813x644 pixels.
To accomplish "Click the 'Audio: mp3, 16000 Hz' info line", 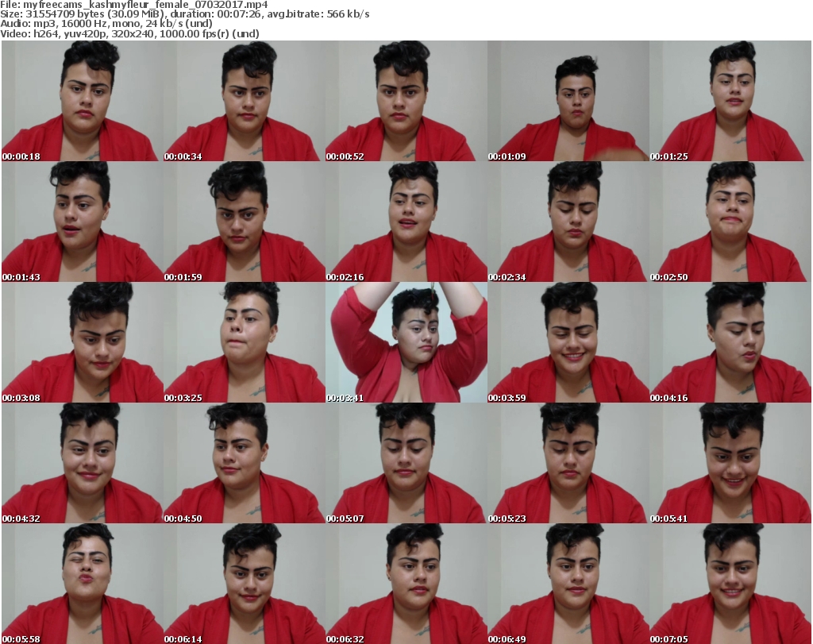I will (106, 24).
